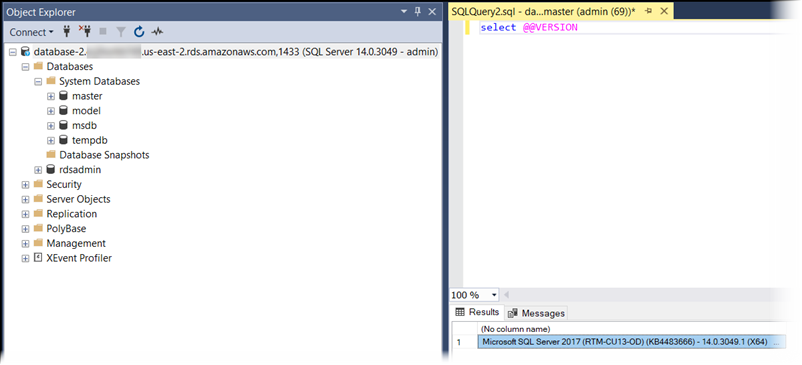802x365 pixels.
Task: Pin the SQLQuery2.sql tab
Action: tap(649, 11)
